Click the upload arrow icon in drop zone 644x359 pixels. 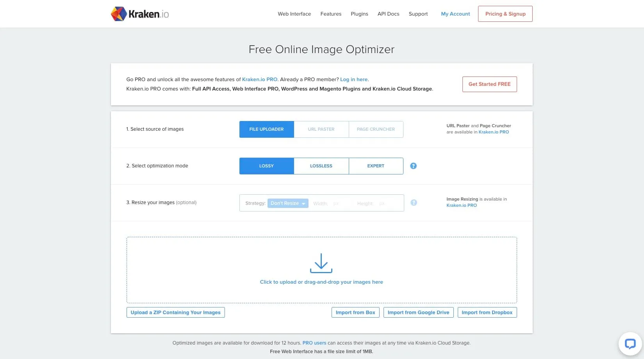(321, 263)
